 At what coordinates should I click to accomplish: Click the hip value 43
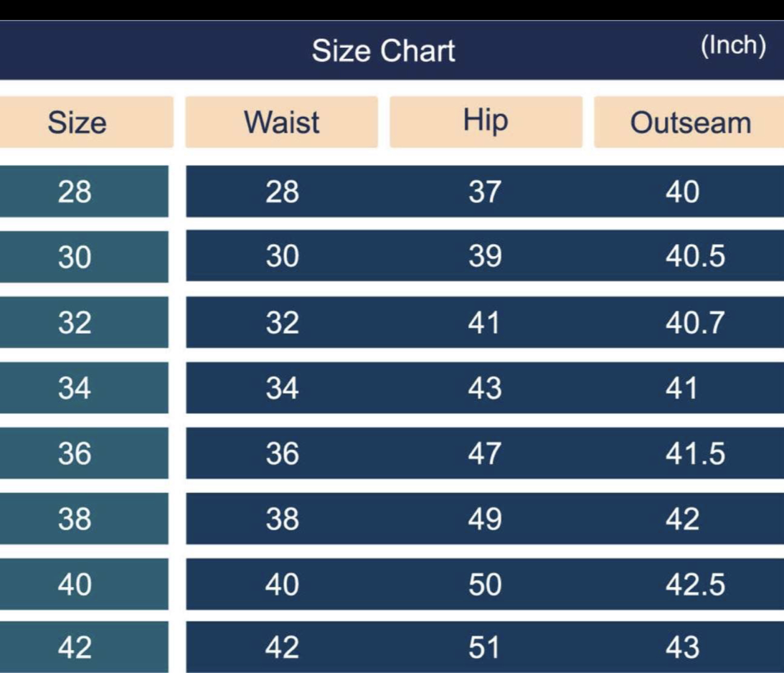click(x=484, y=388)
